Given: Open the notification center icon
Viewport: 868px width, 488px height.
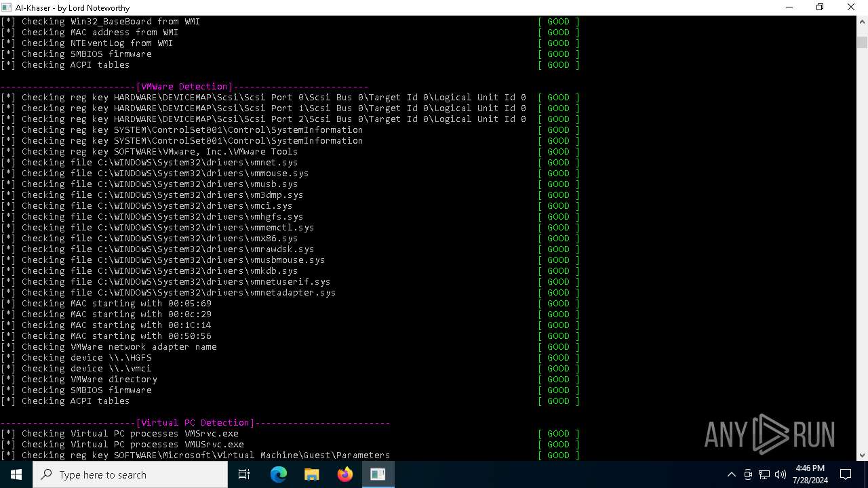Looking at the screenshot, I should [x=846, y=474].
